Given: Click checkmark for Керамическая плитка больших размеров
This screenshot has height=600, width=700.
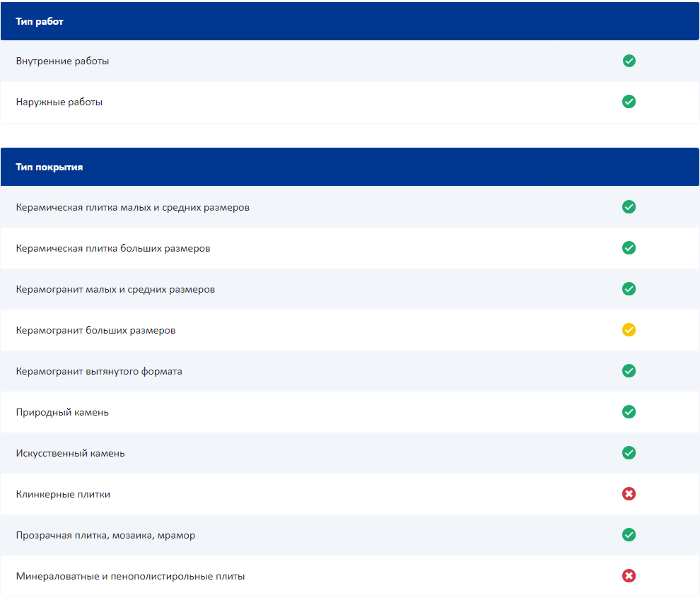Looking at the screenshot, I should pyautogui.click(x=629, y=248).
